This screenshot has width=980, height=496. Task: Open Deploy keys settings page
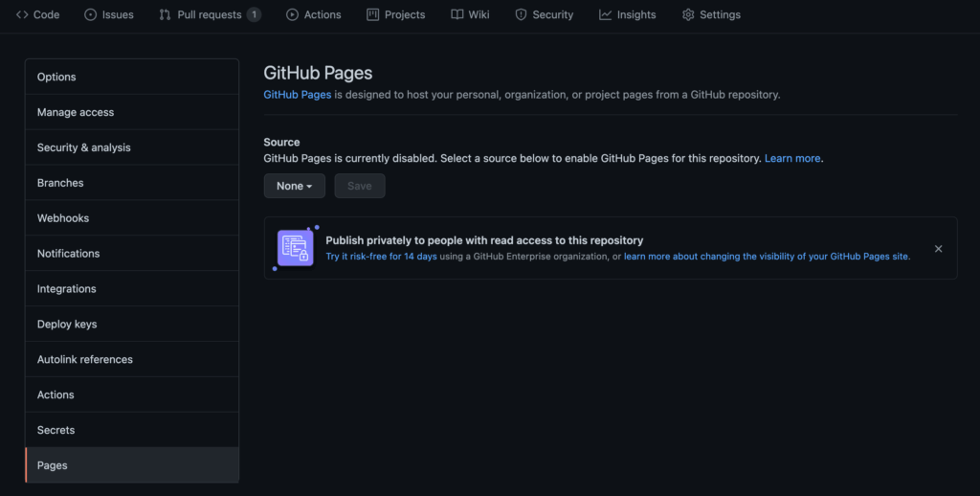click(x=67, y=325)
